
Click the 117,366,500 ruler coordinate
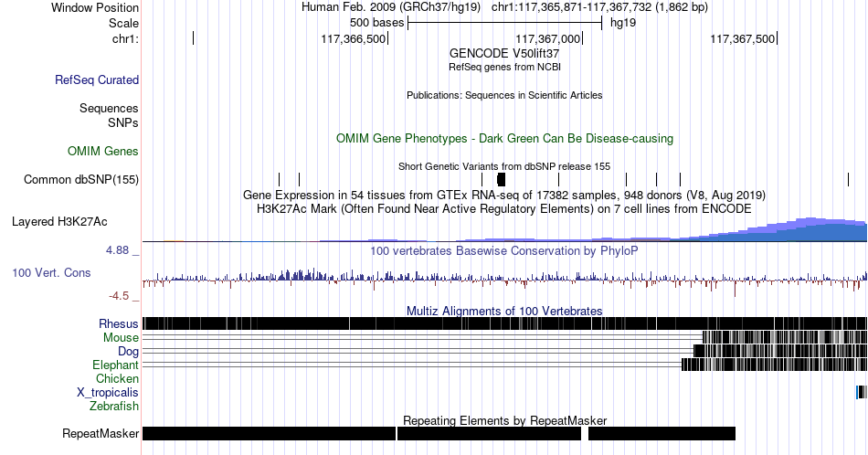tap(354, 38)
